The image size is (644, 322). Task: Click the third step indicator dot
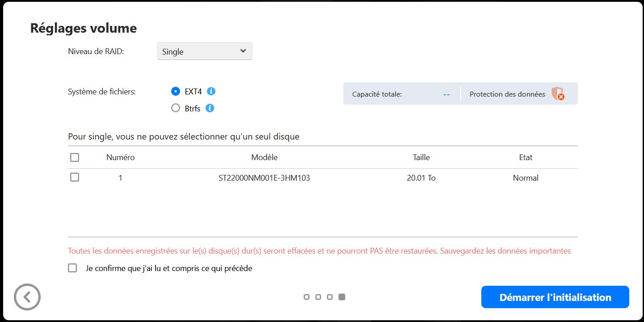point(330,297)
